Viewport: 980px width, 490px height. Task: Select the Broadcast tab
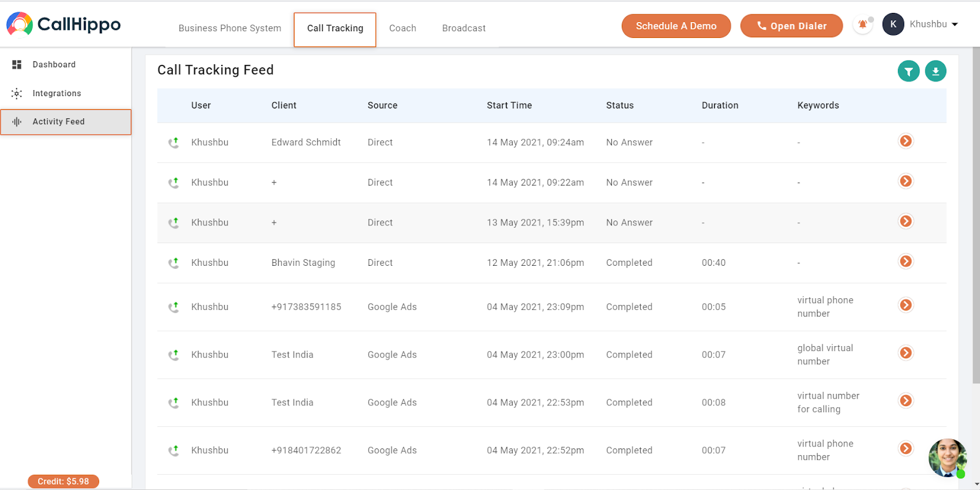coord(464,28)
